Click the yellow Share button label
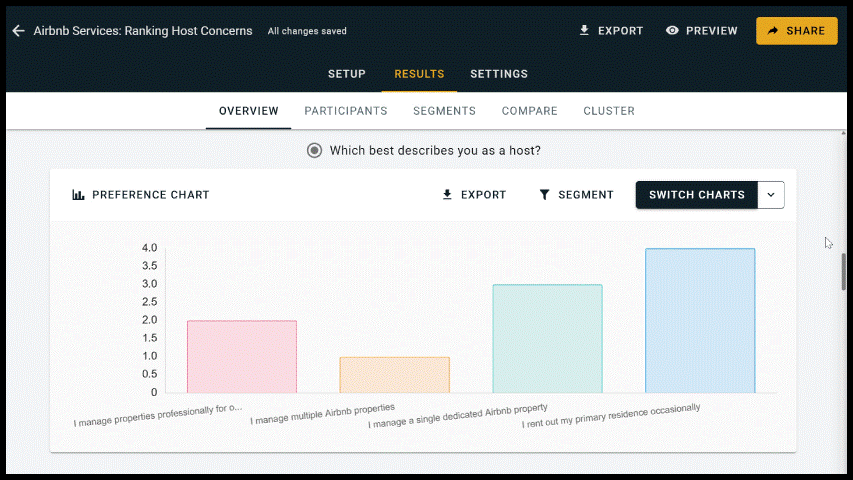Image resolution: width=853 pixels, height=480 pixels. coord(806,31)
